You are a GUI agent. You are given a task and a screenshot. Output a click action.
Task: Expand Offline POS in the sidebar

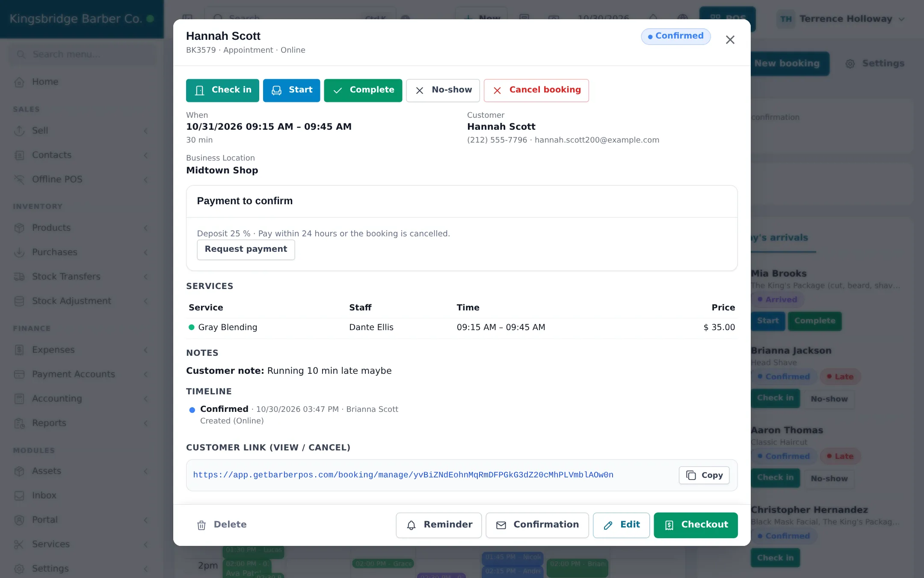(82, 179)
